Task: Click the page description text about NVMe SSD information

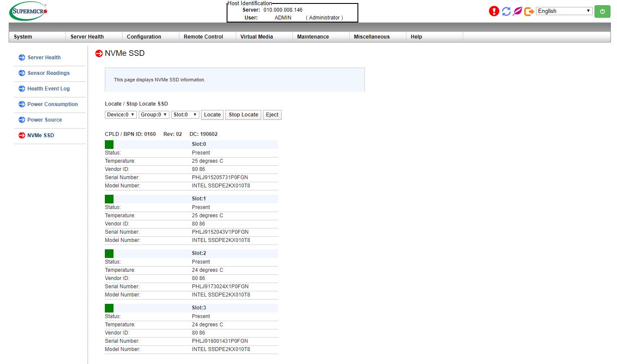Action: click(159, 80)
